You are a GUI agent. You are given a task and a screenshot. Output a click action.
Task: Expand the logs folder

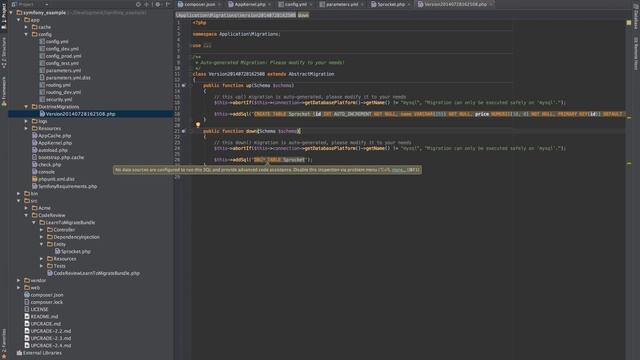pos(27,121)
